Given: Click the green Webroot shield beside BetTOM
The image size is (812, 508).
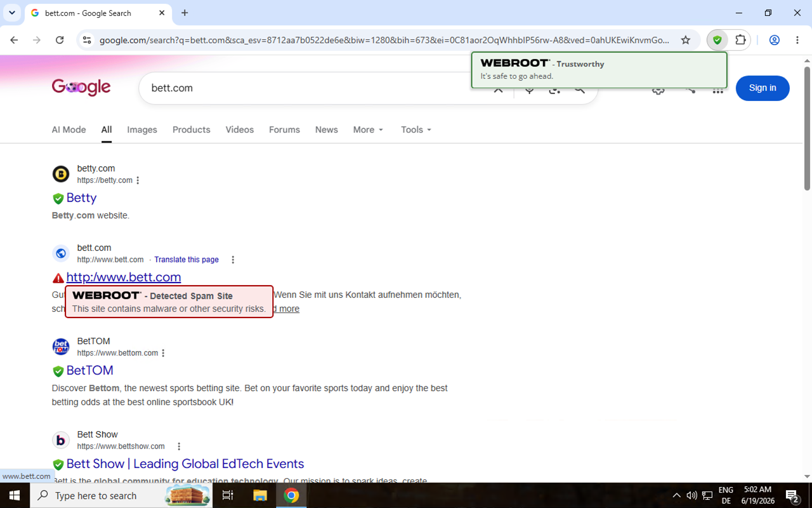Looking at the screenshot, I should coord(58,371).
